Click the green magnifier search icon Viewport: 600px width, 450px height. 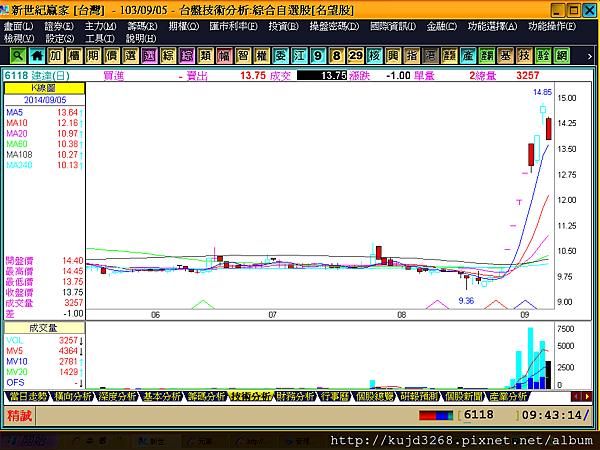18,56
